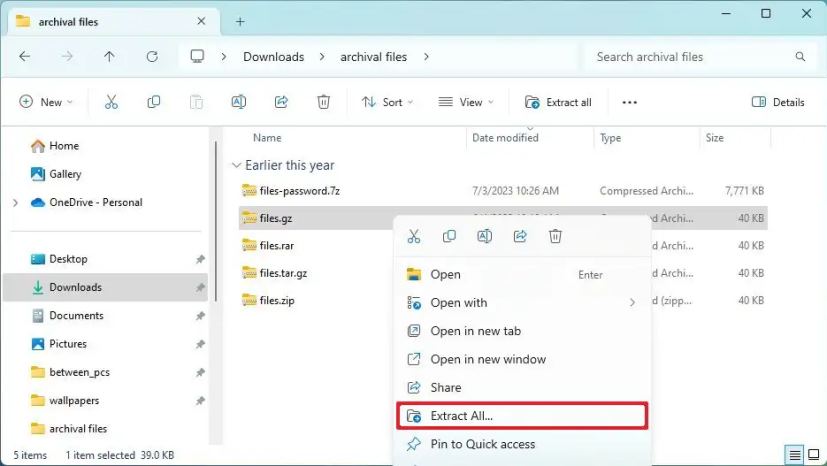Click the Share icon in the context menu strip

(520, 236)
